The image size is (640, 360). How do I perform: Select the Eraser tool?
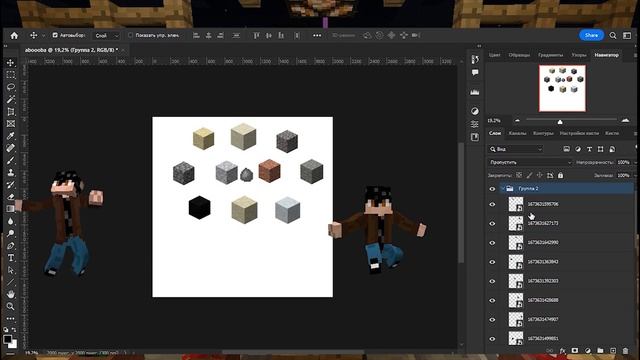tap(11, 197)
